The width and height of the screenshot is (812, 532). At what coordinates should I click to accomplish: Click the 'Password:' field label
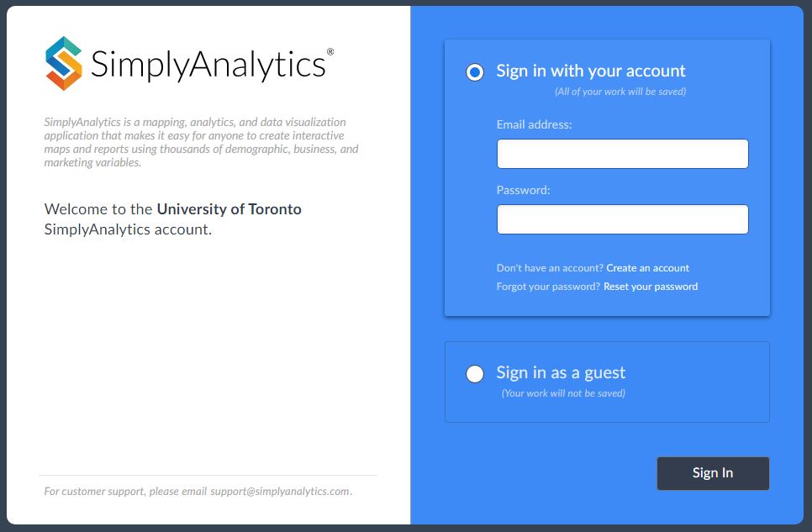[523, 190]
